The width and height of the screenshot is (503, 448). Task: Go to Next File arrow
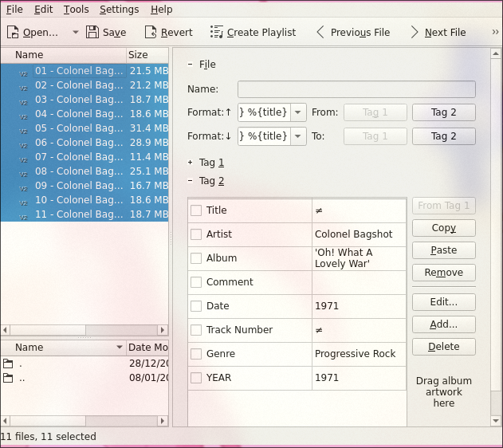coord(415,33)
